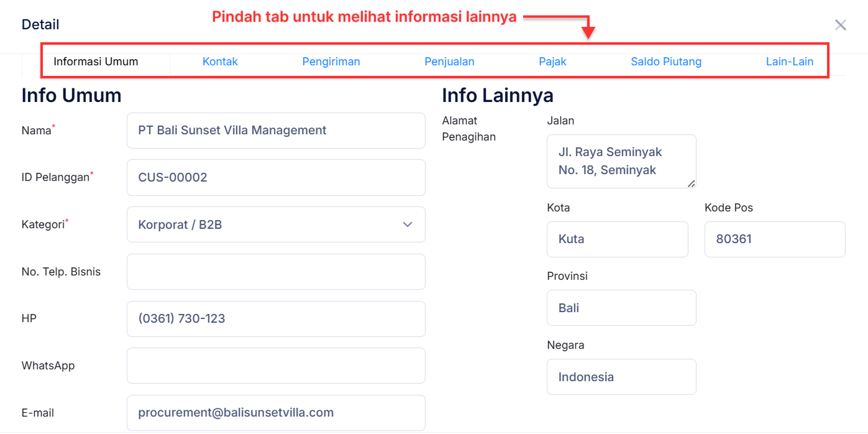Switch to the Pajak tab
Screen dimensions: 868x434
point(552,61)
